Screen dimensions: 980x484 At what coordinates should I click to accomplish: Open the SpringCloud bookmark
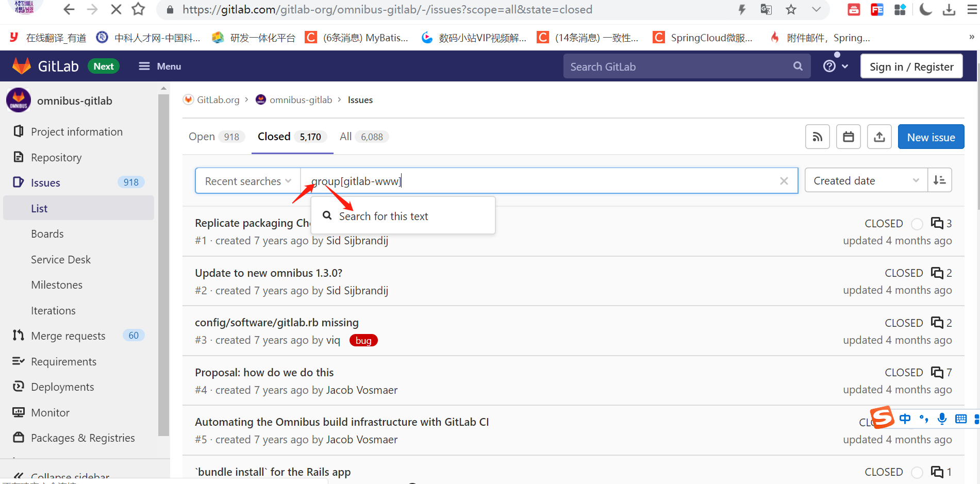(x=702, y=38)
